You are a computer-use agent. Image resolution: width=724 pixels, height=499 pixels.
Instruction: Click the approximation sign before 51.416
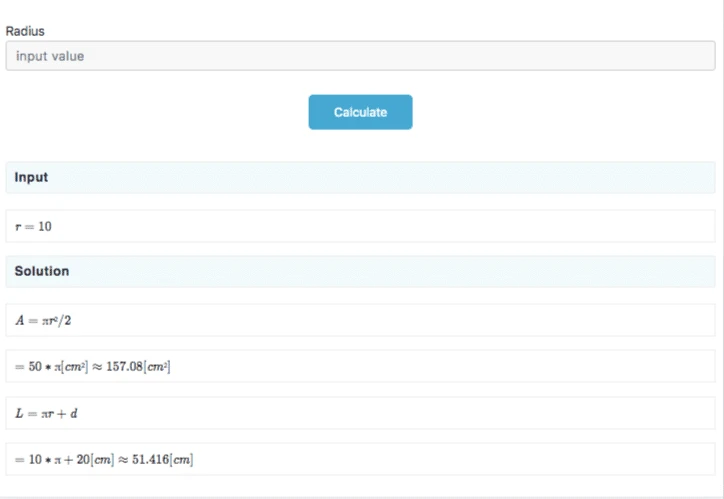coord(123,459)
